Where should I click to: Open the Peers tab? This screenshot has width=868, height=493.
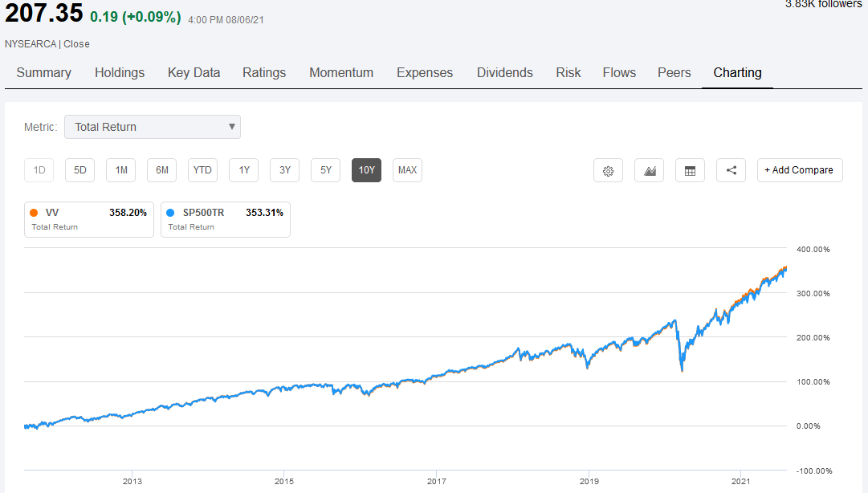[x=674, y=72]
